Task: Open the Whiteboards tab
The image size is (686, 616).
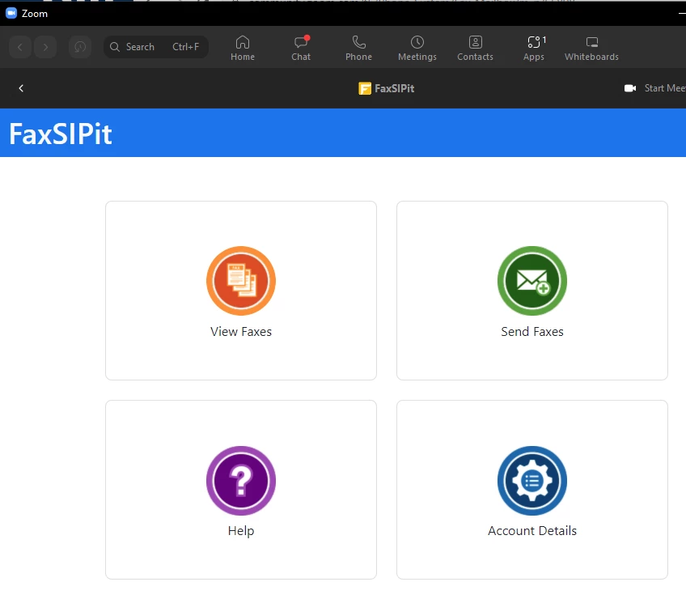Action: coord(591,48)
